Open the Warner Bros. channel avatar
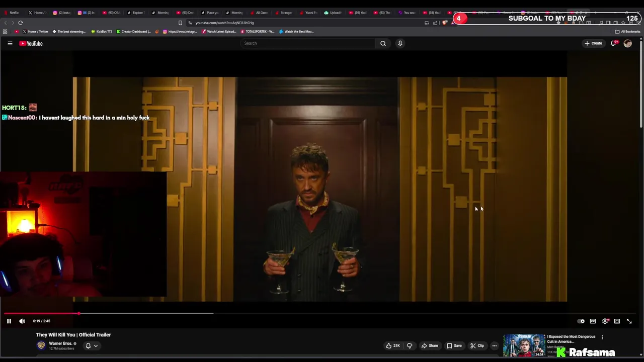This screenshot has width=644, height=362. tap(41, 345)
